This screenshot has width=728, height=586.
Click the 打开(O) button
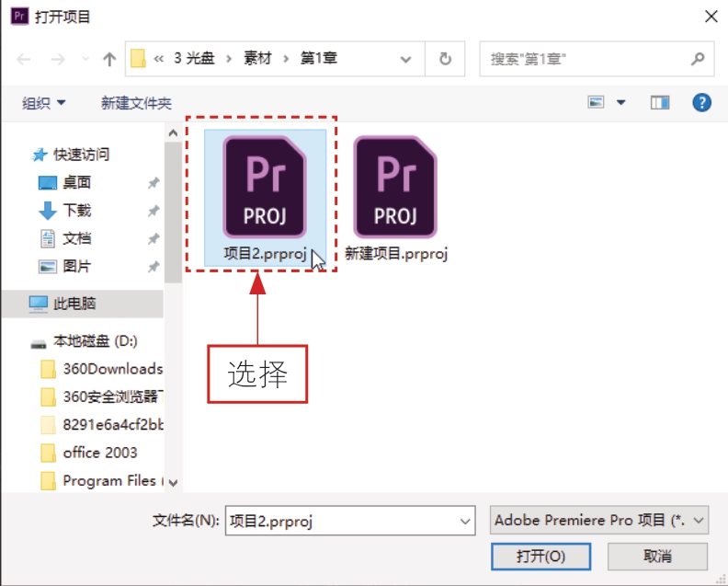tap(540, 557)
